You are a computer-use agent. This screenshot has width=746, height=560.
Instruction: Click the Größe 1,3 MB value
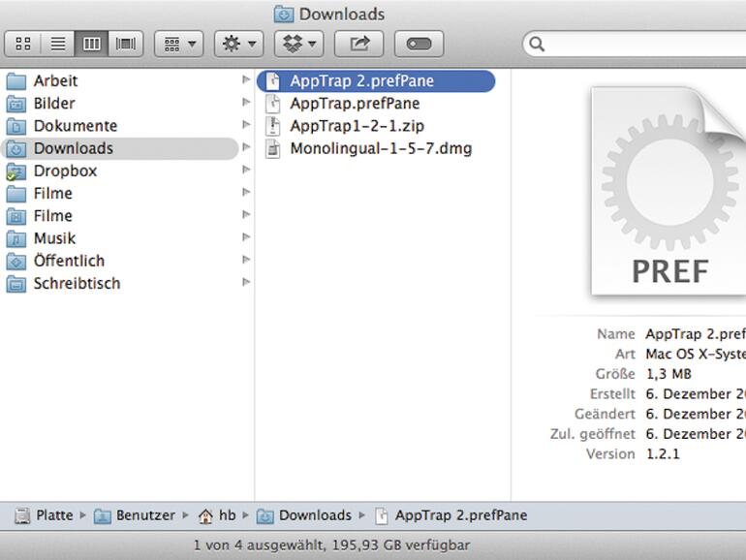tap(668, 374)
